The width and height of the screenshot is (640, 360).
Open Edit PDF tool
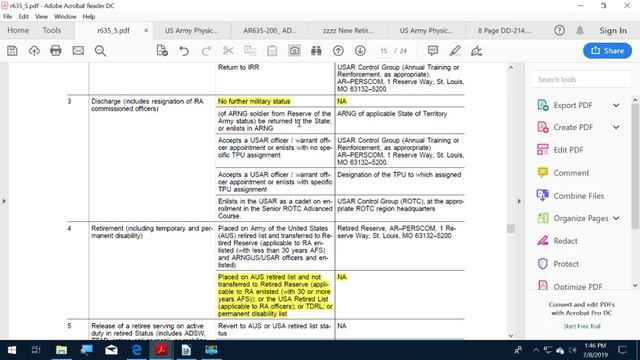[568, 150]
